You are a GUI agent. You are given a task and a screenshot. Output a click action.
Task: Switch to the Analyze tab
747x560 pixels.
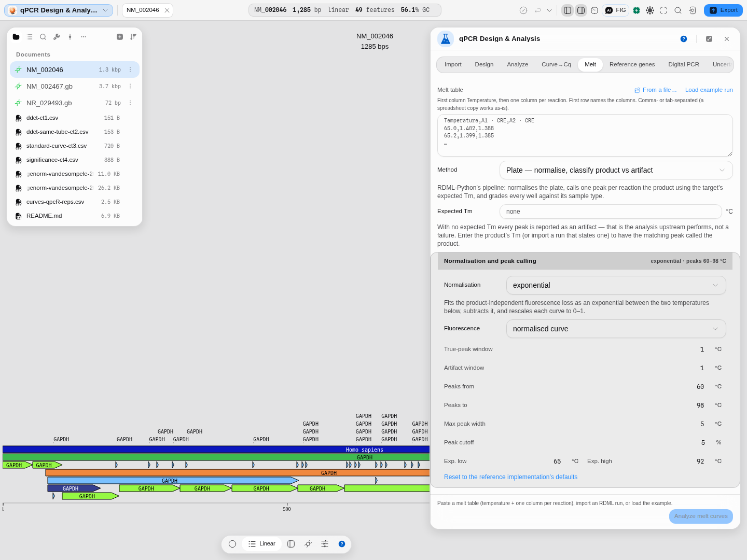pos(518,64)
